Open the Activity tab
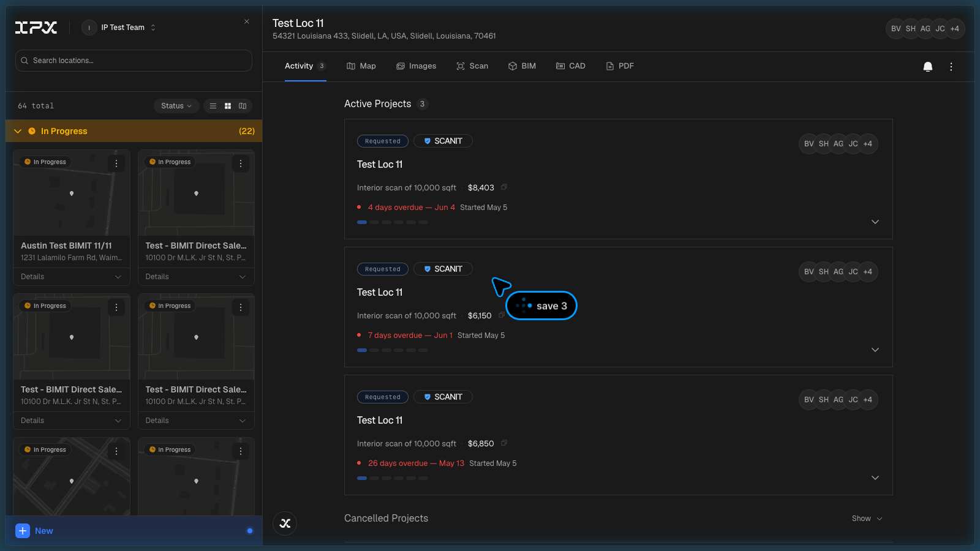The height and width of the screenshot is (551, 980). point(305,66)
